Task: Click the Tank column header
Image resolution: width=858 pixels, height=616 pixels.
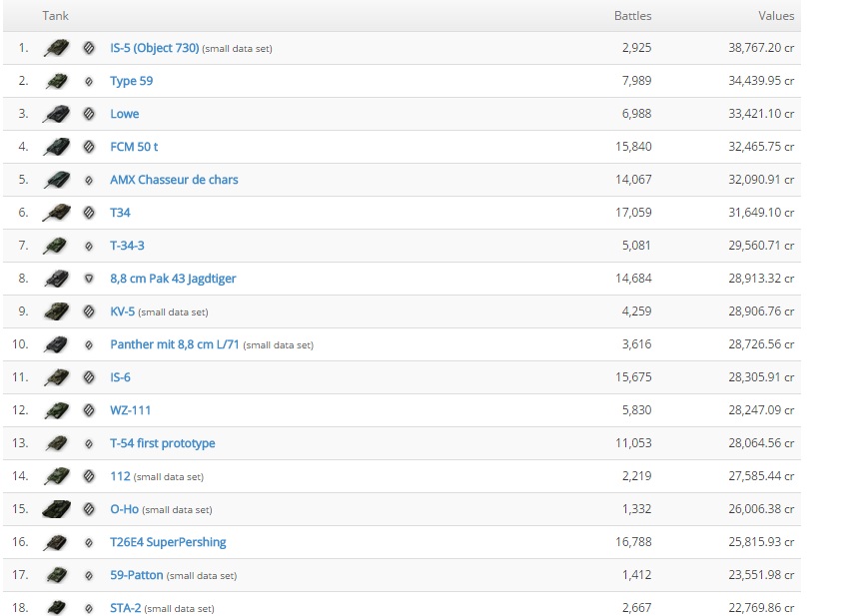Action: pyautogui.click(x=55, y=16)
